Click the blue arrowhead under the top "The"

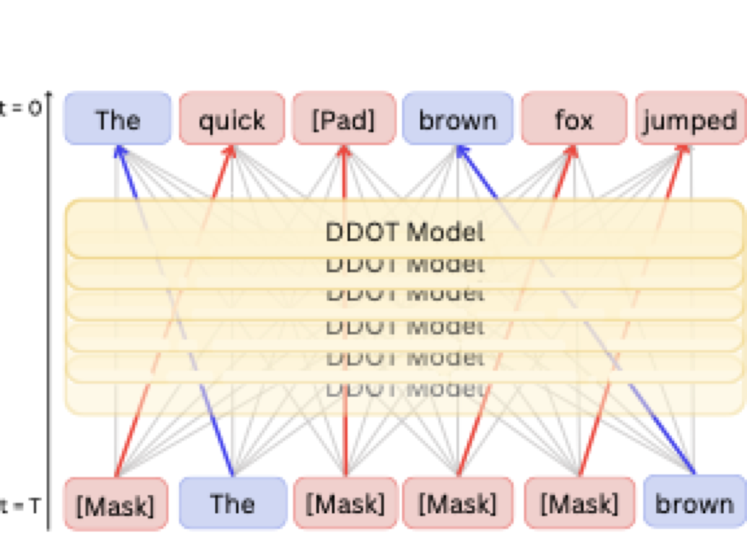121,152
